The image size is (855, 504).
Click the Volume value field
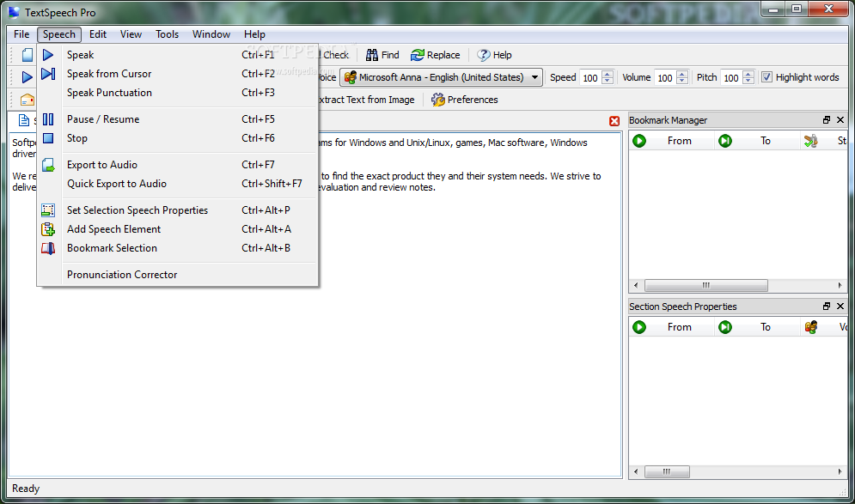pyautogui.click(x=665, y=77)
